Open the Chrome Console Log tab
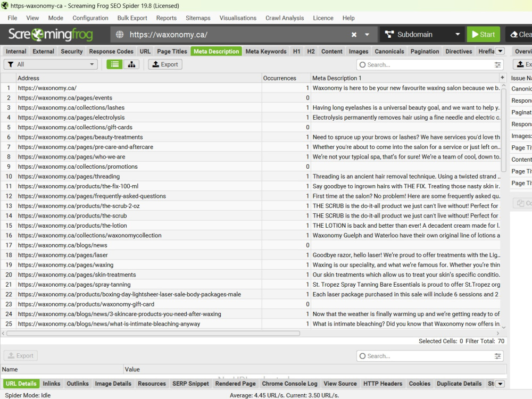The height and width of the screenshot is (399, 532). pyautogui.click(x=289, y=384)
